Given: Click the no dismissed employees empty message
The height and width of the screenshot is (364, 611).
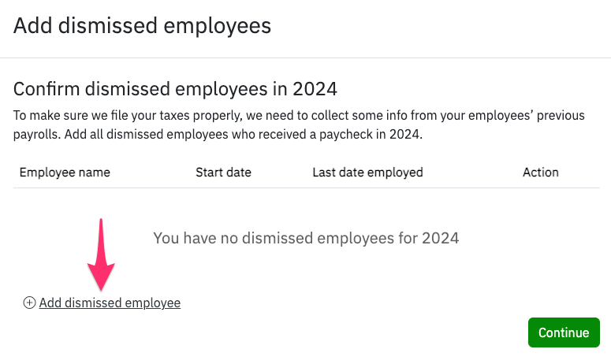Looking at the screenshot, I should [x=305, y=237].
